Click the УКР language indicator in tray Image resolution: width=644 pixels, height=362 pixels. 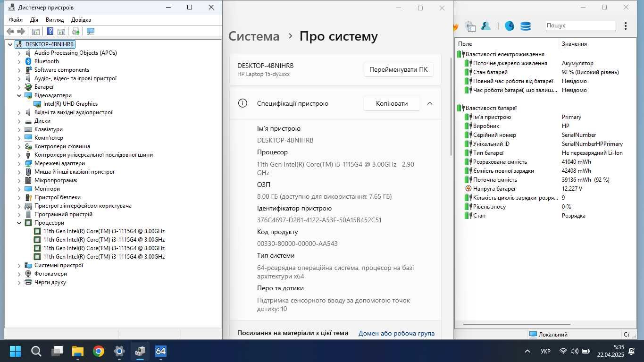545,351
